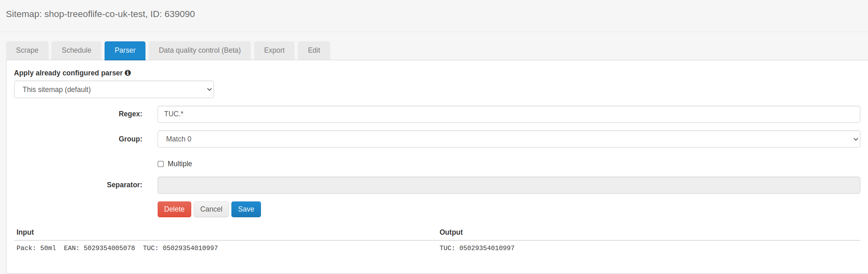
Task: Switch to the Edit tab
Action: pos(314,50)
